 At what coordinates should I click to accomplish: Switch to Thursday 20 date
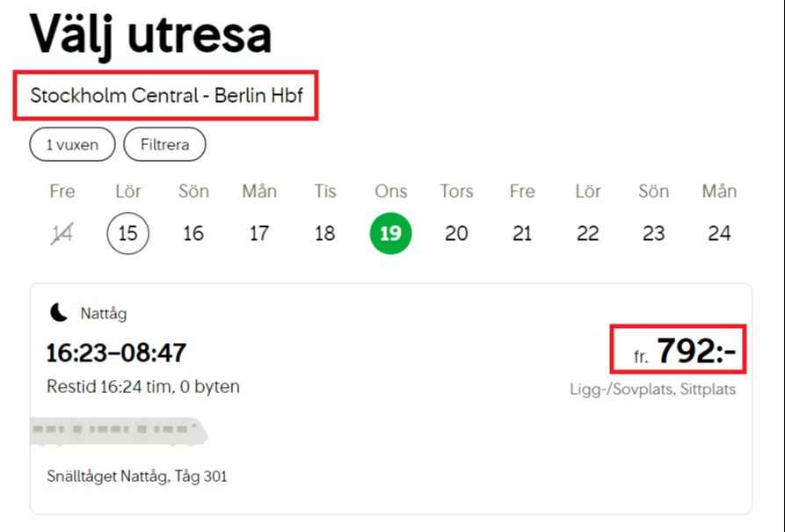click(x=456, y=234)
